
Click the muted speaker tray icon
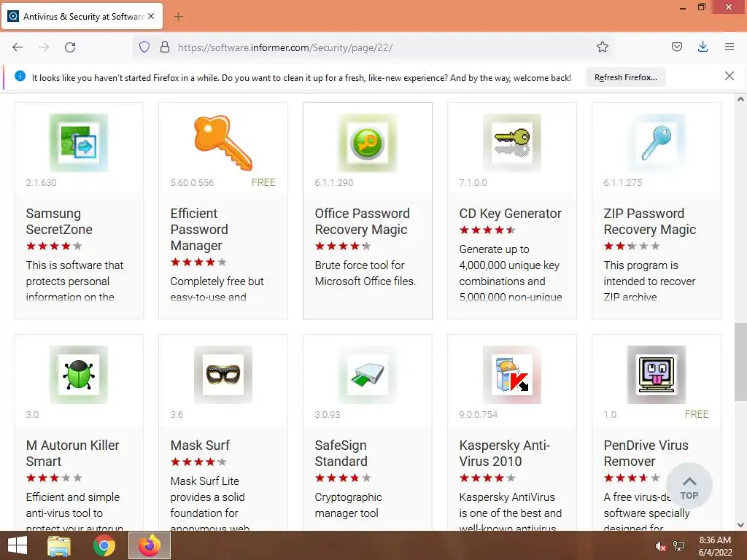point(660,546)
